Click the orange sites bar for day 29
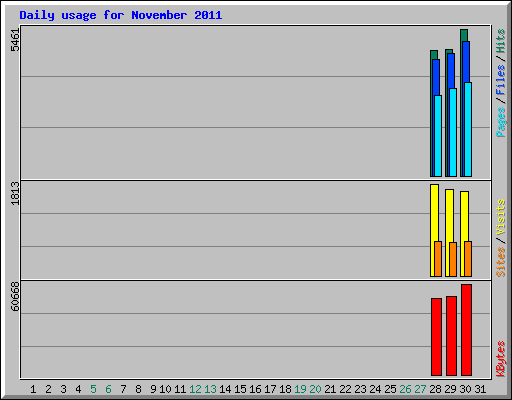The height and width of the screenshot is (400, 512). [453, 259]
